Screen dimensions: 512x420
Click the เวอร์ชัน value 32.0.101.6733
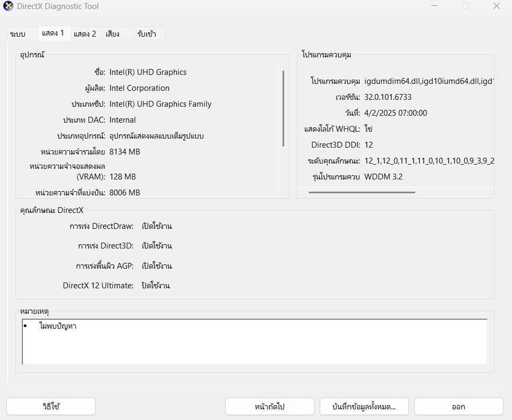pos(389,97)
